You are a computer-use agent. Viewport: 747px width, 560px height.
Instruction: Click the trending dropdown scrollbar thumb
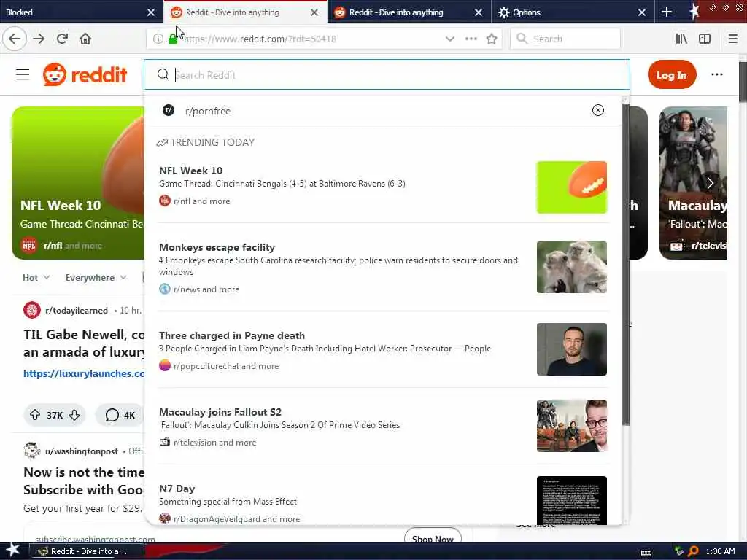tap(625, 264)
